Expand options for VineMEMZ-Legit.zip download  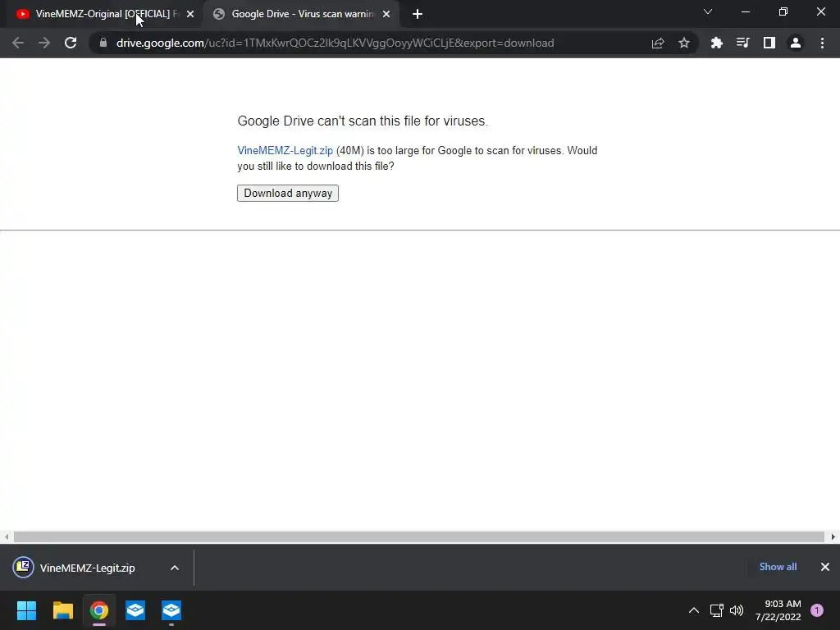(175, 568)
